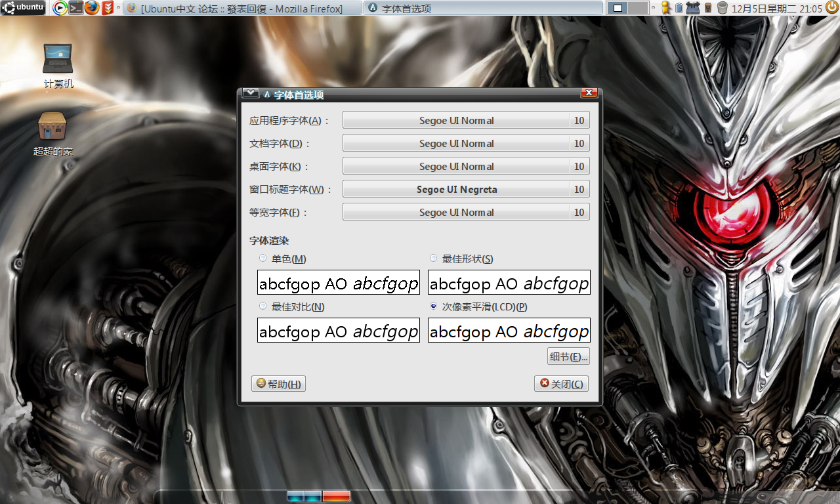Viewport: 840px width, 504px height.
Task: Click the date and time clock
Action: point(776,9)
